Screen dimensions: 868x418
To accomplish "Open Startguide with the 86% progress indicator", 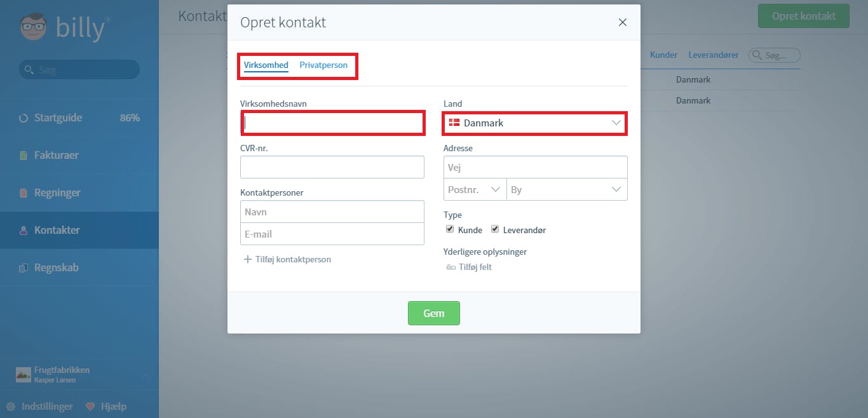I will (x=79, y=118).
